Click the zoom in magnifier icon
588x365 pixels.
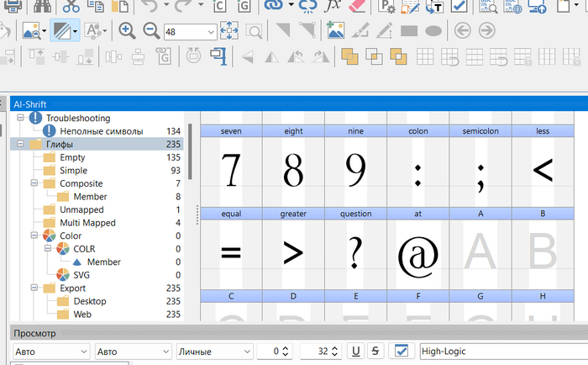[127, 31]
